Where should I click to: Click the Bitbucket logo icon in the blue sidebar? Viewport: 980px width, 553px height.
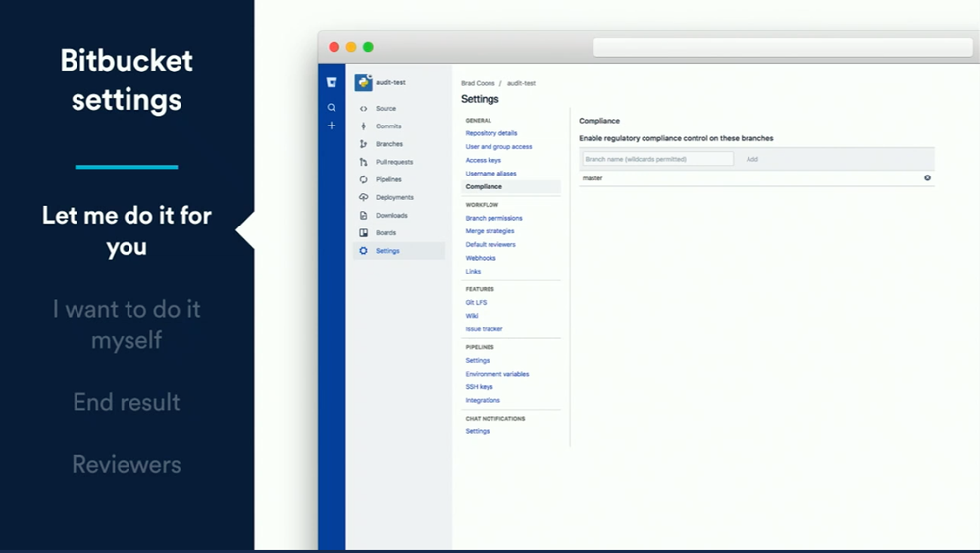point(332,82)
